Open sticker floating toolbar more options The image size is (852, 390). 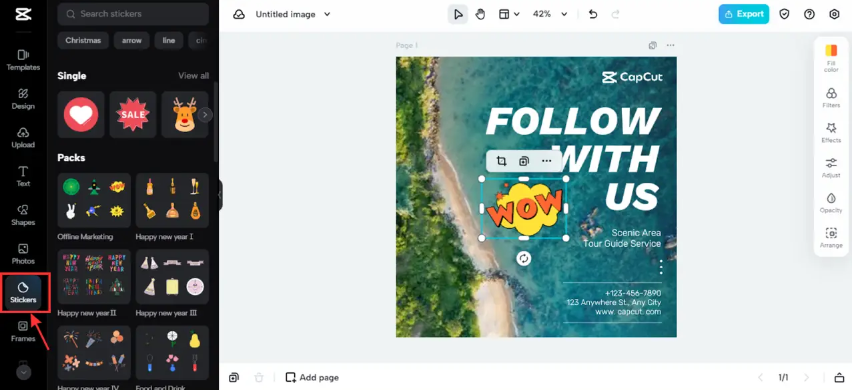click(547, 161)
